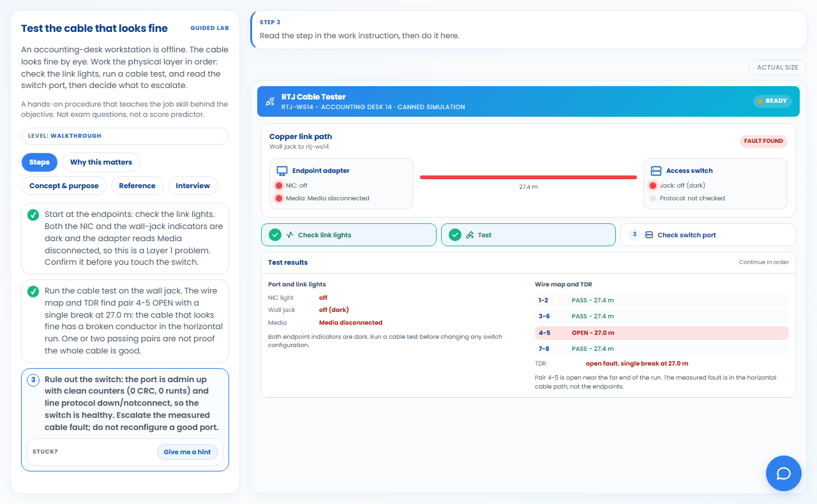Image resolution: width=817 pixels, height=504 pixels.
Task: Click the Port and link lights heading
Action: click(x=297, y=285)
